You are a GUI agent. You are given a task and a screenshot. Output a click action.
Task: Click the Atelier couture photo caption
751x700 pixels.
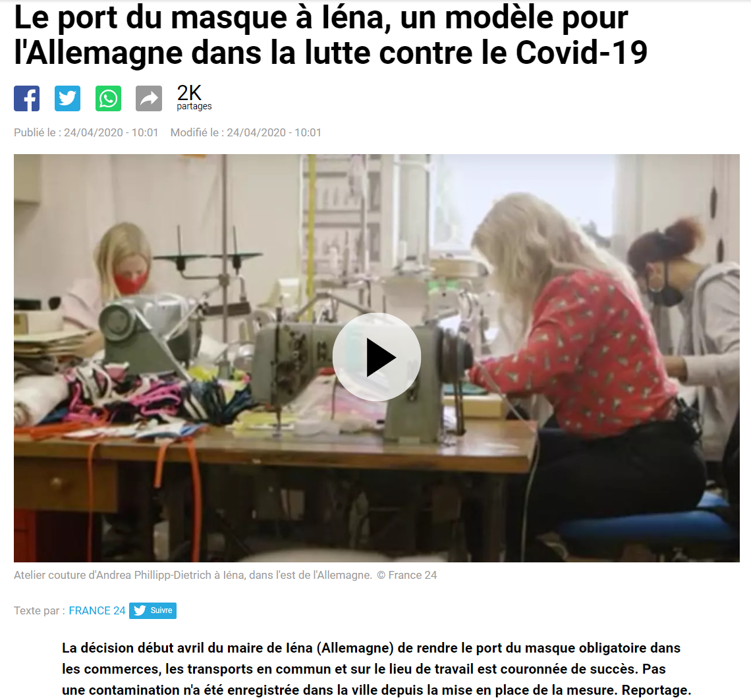(193, 575)
